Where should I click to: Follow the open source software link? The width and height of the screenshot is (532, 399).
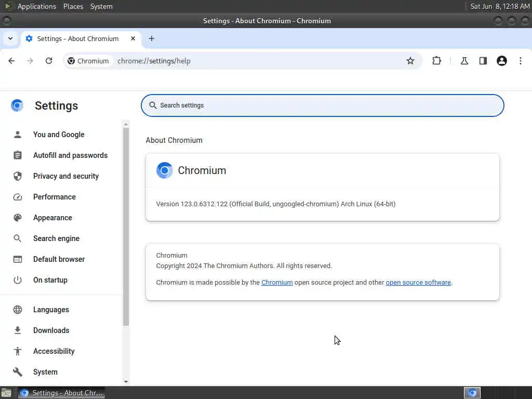pyautogui.click(x=418, y=283)
